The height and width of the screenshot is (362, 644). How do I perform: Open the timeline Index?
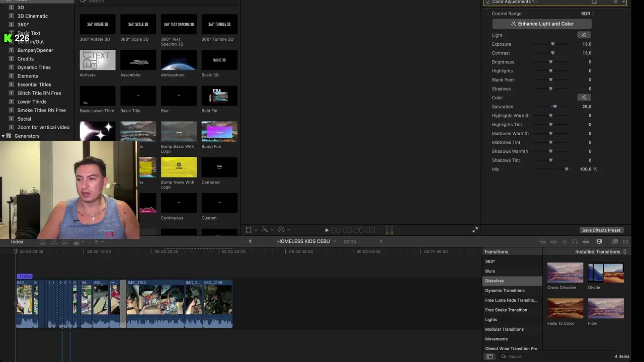click(x=17, y=242)
